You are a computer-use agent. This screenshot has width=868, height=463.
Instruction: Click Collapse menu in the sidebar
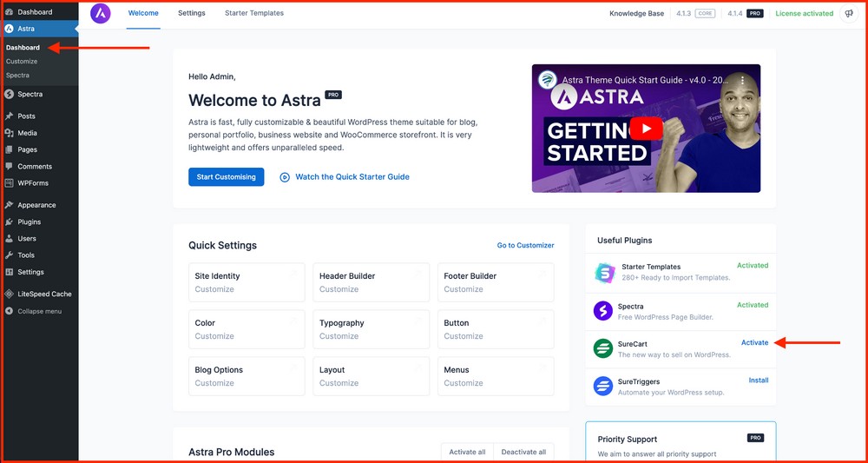(39, 311)
